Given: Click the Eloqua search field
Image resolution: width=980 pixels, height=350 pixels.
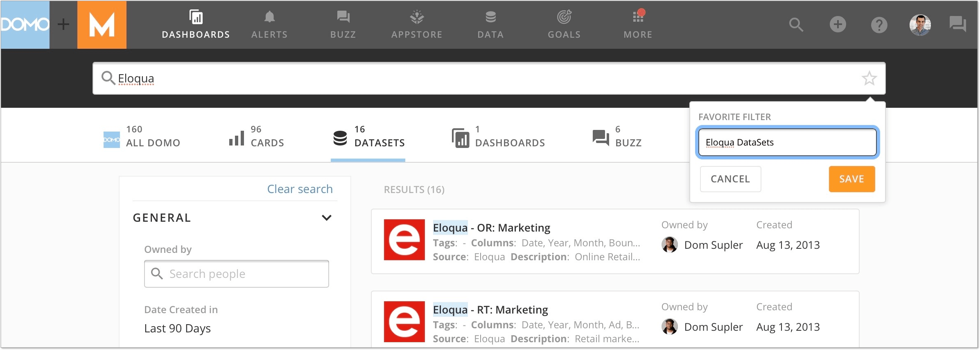Looking at the screenshot, I should pos(489,78).
